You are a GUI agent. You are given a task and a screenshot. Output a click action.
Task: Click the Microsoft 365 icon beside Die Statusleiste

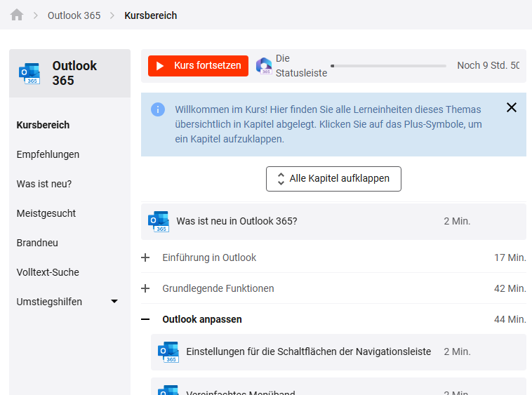tap(264, 66)
